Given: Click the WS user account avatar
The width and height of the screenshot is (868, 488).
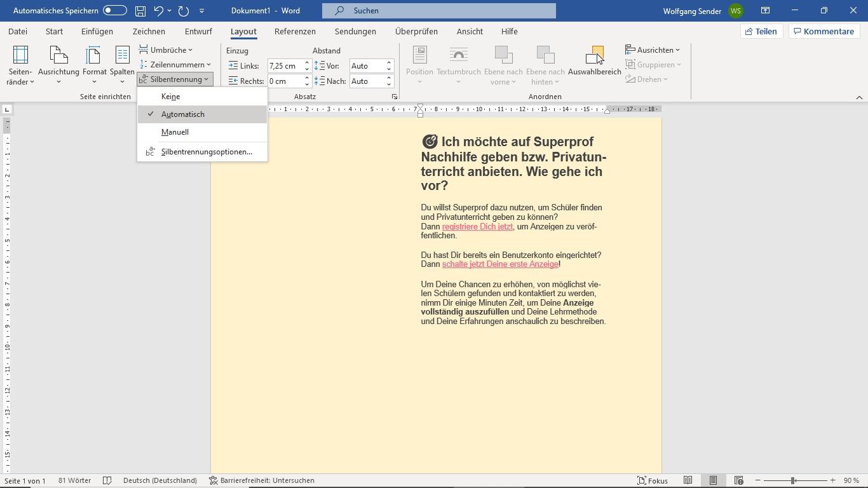Looking at the screenshot, I should click(x=736, y=11).
